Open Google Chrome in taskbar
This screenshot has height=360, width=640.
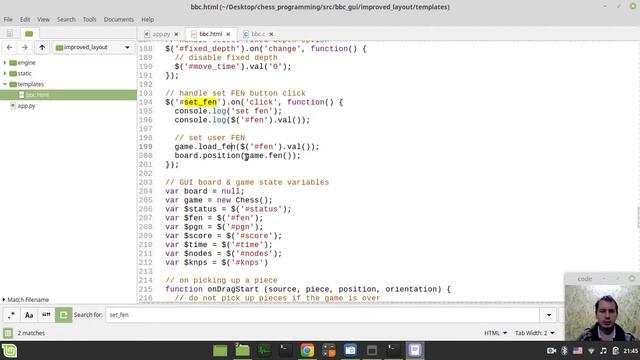(307, 350)
